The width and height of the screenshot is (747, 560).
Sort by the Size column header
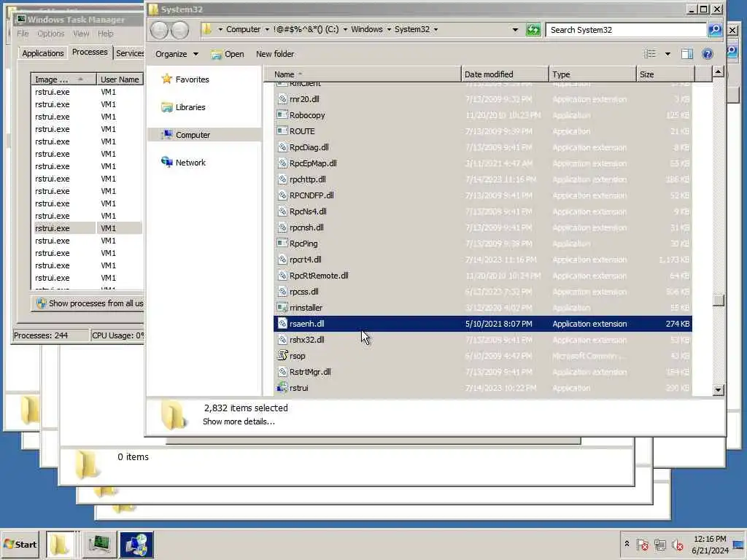click(665, 74)
